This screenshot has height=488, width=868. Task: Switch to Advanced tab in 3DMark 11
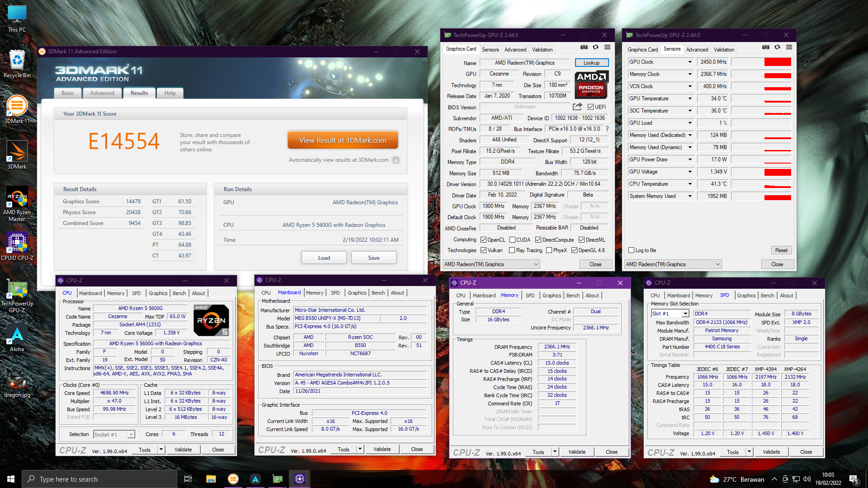click(x=102, y=93)
